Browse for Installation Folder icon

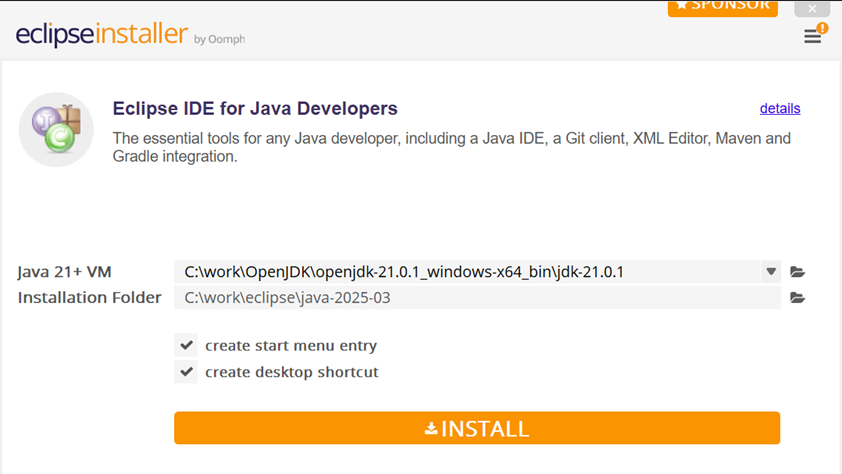[x=797, y=298]
